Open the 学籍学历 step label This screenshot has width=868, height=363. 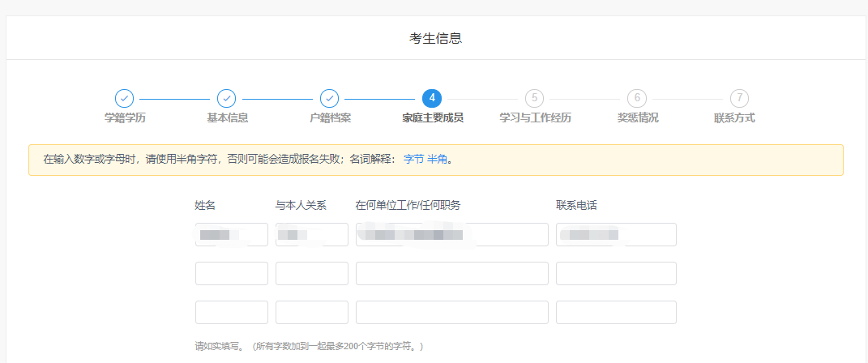point(125,118)
